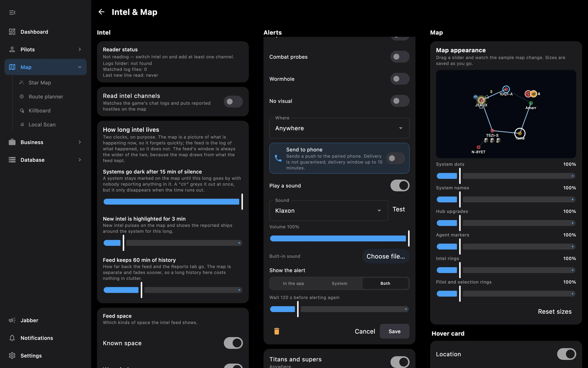
Task: Collapse the sidebar with the menu icon
Action: click(12, 12)
